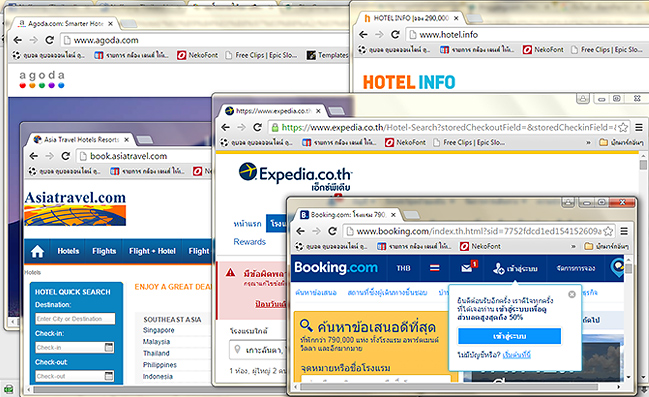Open the Booking.com messages envelope icon
649x397 pixels.
[x=467, y=268]
